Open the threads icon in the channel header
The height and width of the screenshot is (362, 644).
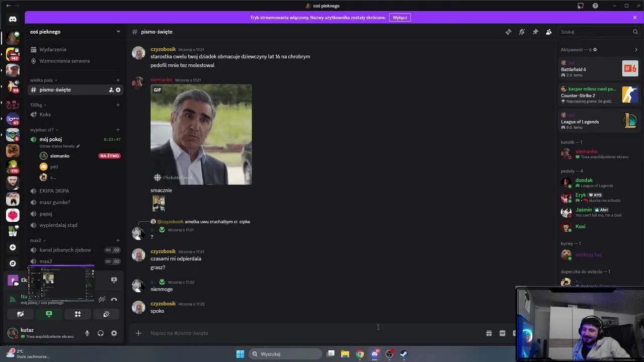(508, 32)
